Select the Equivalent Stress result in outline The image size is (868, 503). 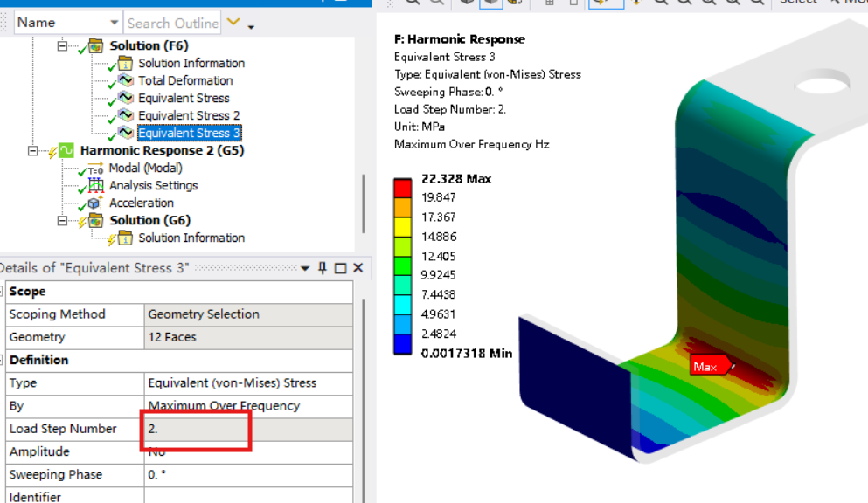point(184,99)
